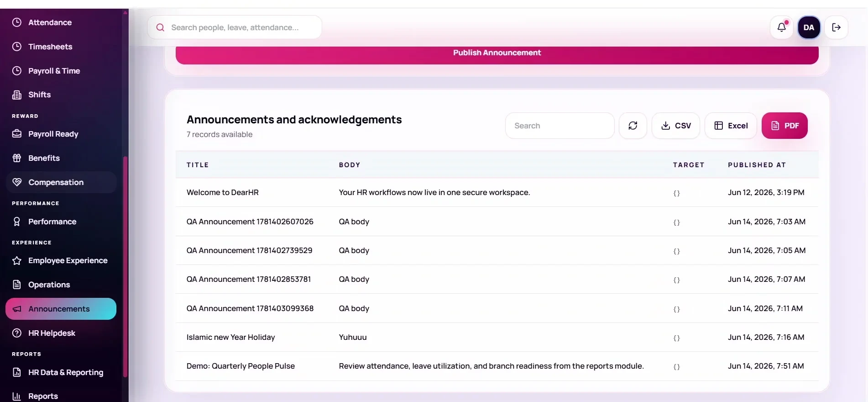Select Demo: Quarterly People Pulse title
Viewport: 868px width, 402px height.
pos(241,366)
